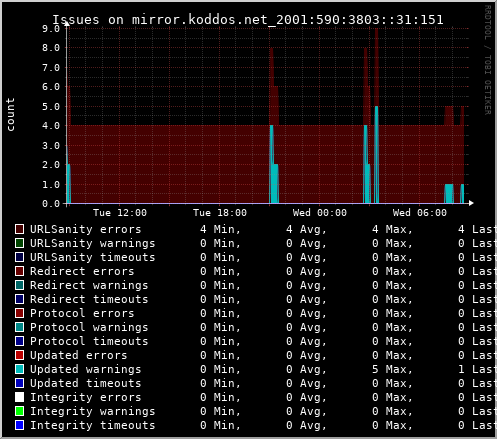Click the Tue 18:00 time axis label
This screenshot has height=439, width=497.
point(220,213)
